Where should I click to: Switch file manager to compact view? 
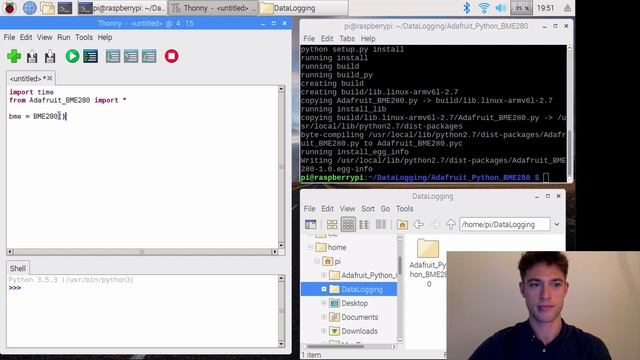[364, 224]
